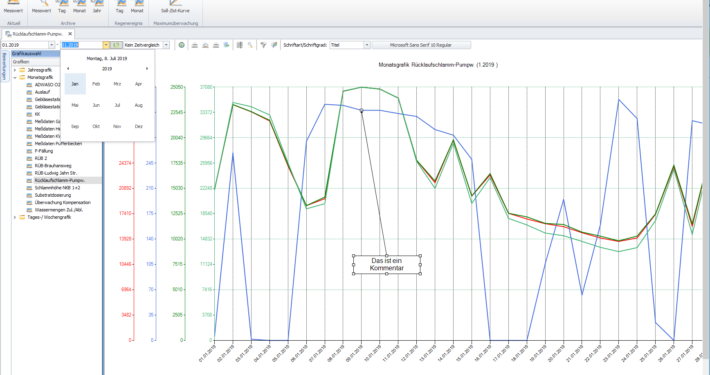Click the colored palette toolbar icon
The width and height of the screenshot is (710, 375).
[274, 45]
